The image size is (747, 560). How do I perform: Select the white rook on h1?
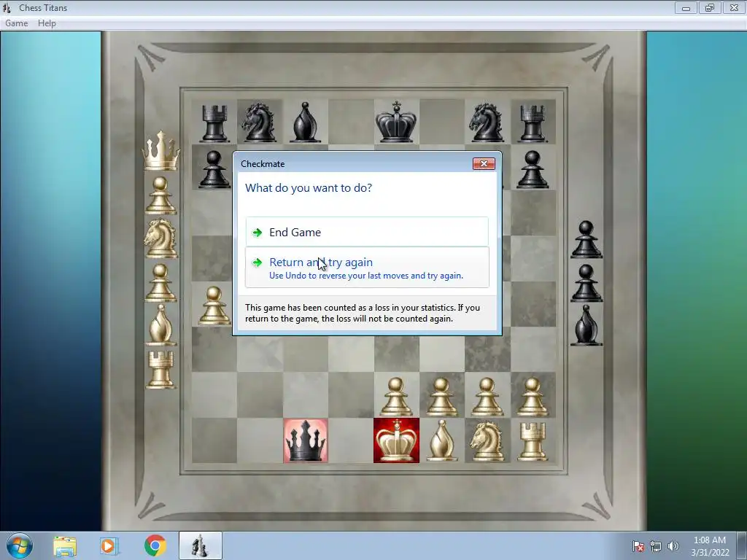pyautogui.click(x=533, y=441)
